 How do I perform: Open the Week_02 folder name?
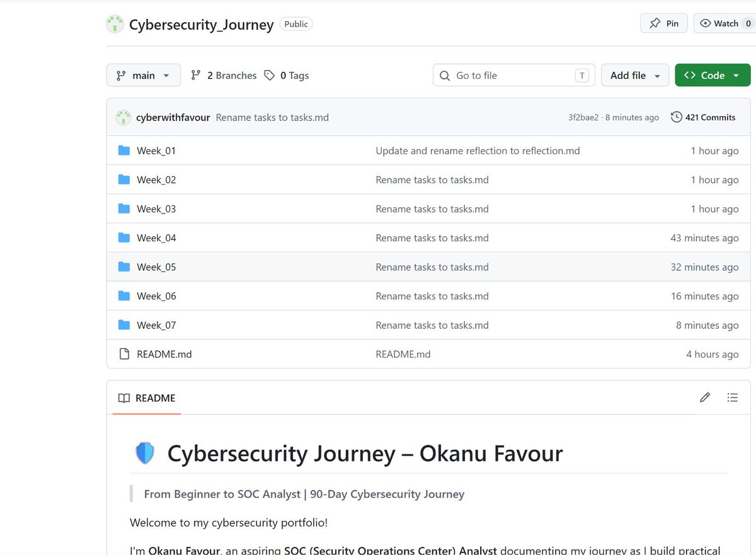(x=156, y=180)
